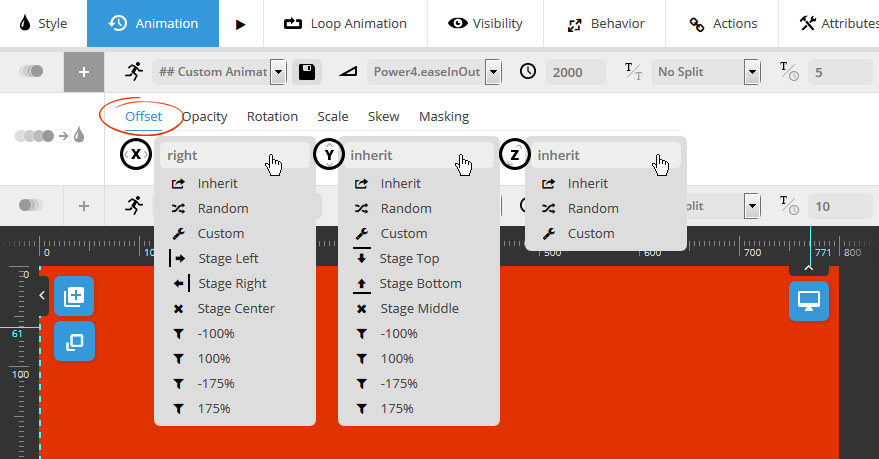Click the plus button in first animation row
Image resolution: width=879 pixels, height=459 pixels.
pos(84,72)
